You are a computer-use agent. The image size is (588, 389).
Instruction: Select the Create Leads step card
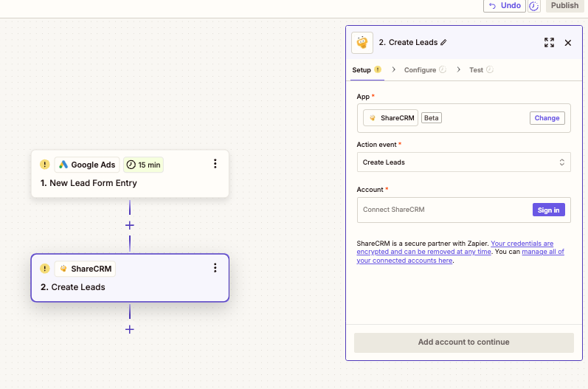(130, 278)
